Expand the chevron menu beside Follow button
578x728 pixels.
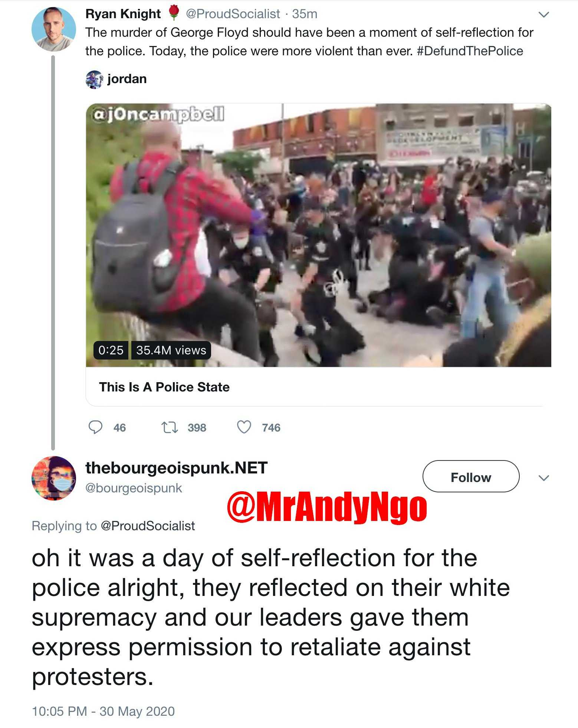[543, 478]
